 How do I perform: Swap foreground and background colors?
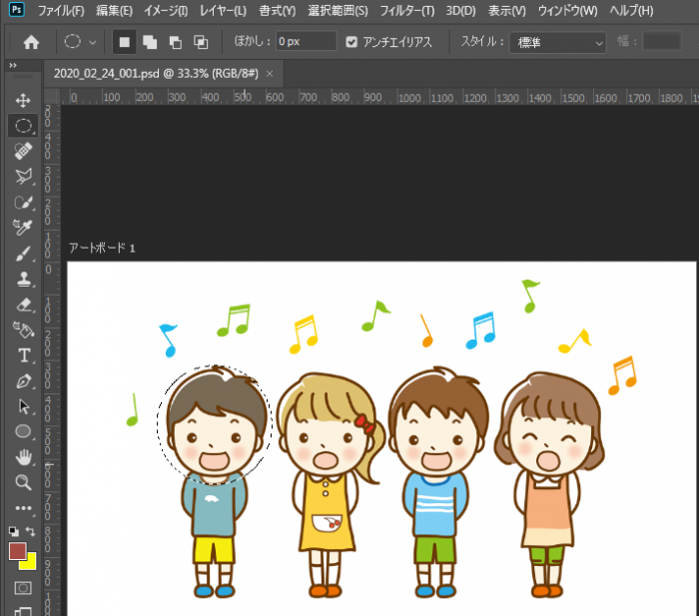coord(30,531)
